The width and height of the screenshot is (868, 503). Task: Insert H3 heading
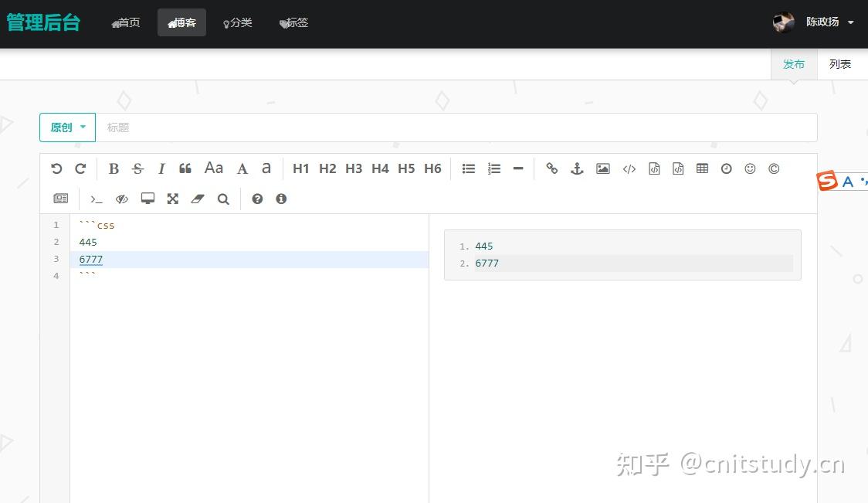pyautogui.click(x=354, y=168)
